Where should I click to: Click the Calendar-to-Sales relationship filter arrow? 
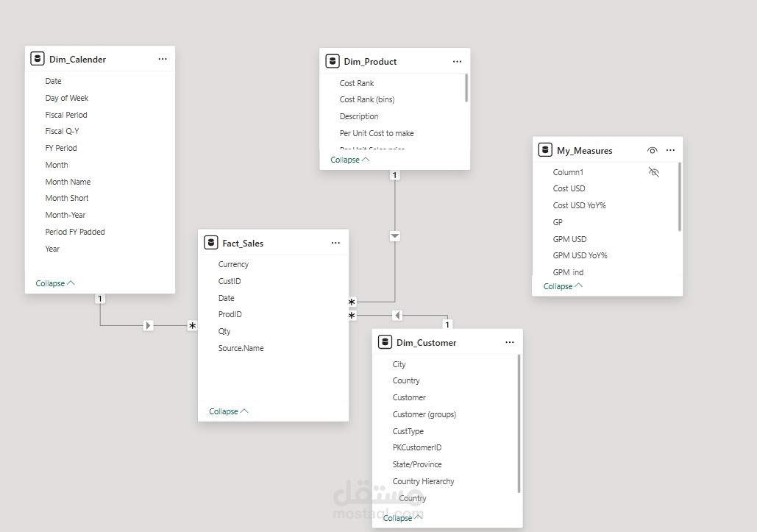[149, 325]
